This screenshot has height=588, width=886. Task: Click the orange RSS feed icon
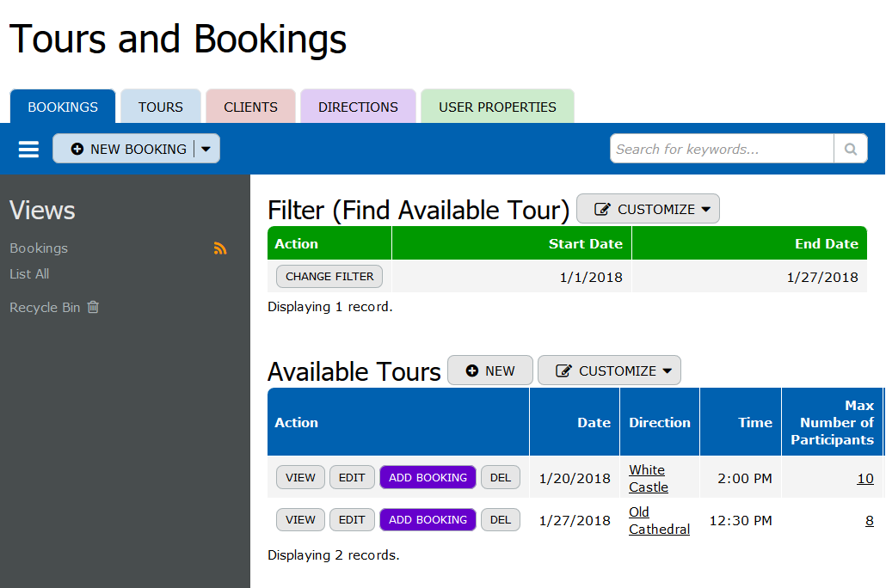pos(220,248)
